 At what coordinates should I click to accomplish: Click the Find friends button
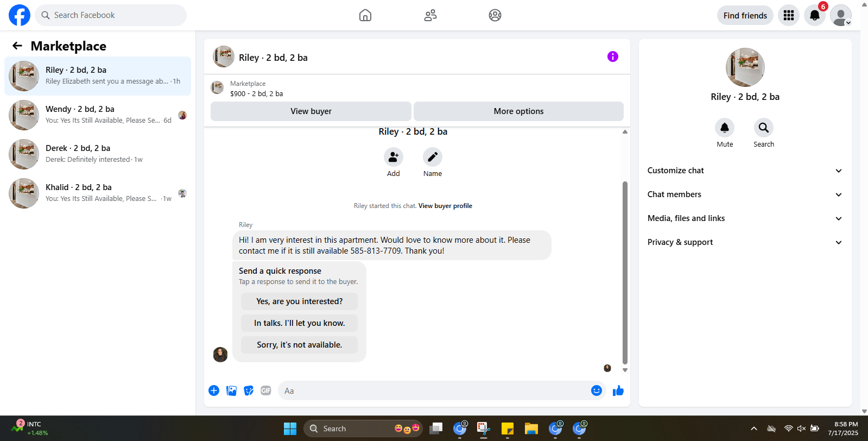click(745, 15)
